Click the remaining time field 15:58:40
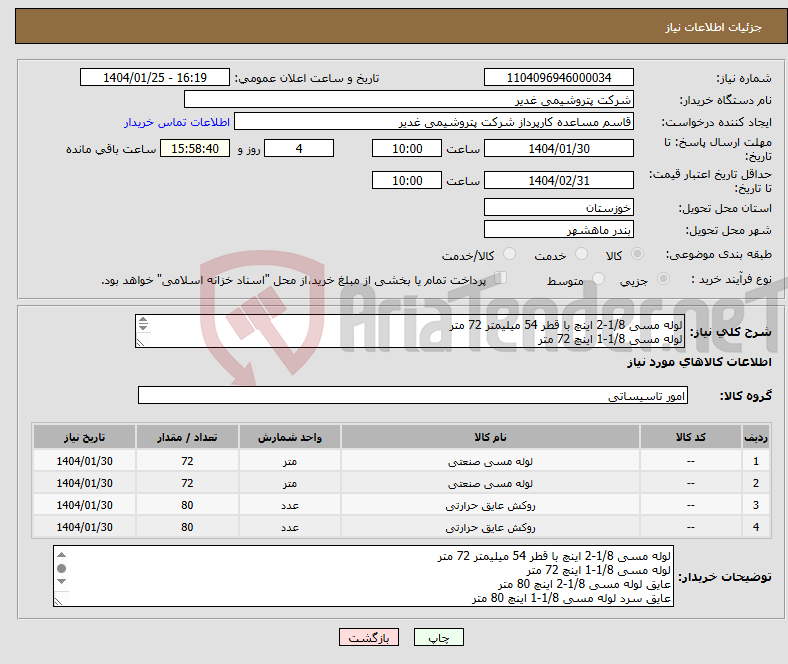The width and height of the screenshot is (788, 664). point(195,148)
